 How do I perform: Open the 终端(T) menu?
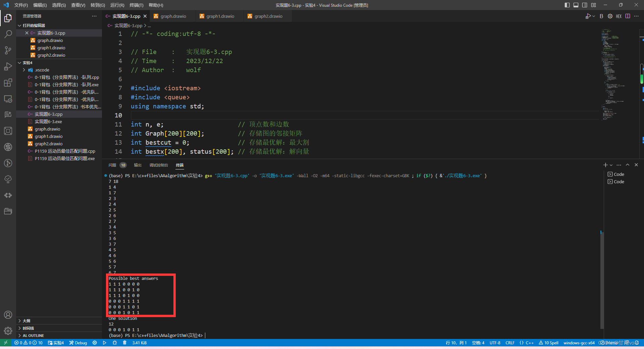pos(137,5)
